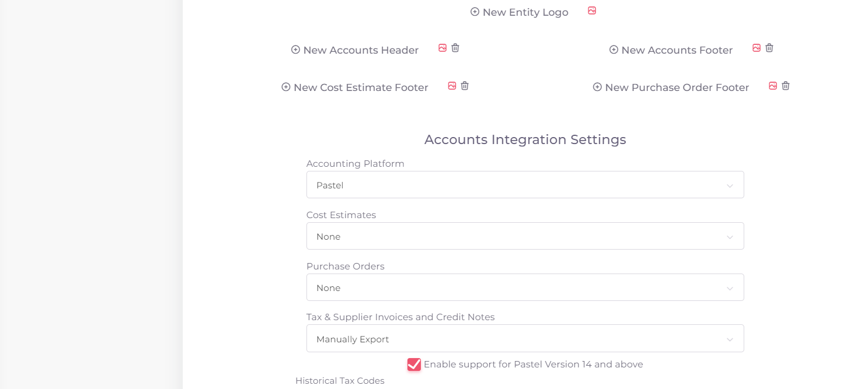Open the image icon next to New Accounts Header
Viewport: 868px width, 389px height.
pyautogui.click(x=442, y=48)
